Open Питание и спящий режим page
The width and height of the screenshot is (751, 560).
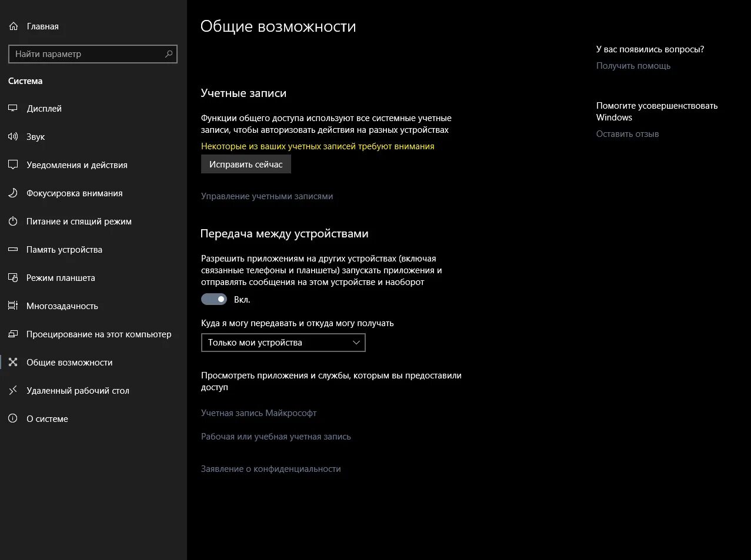[x=94, y=222]
